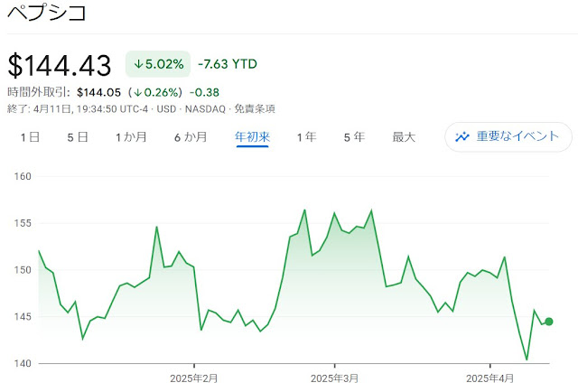578x392 pixels.
Task: Select the 5日 time range tab
Action: [x=78, y=137]
